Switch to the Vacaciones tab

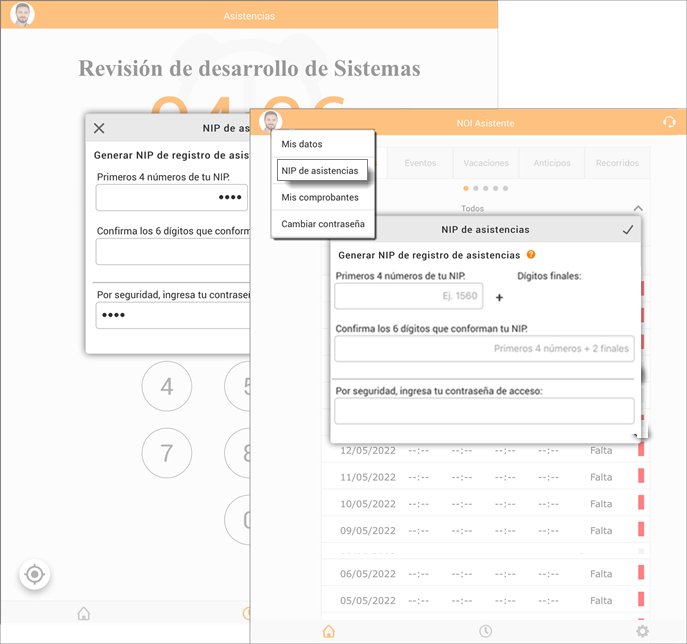pos(487,163)
